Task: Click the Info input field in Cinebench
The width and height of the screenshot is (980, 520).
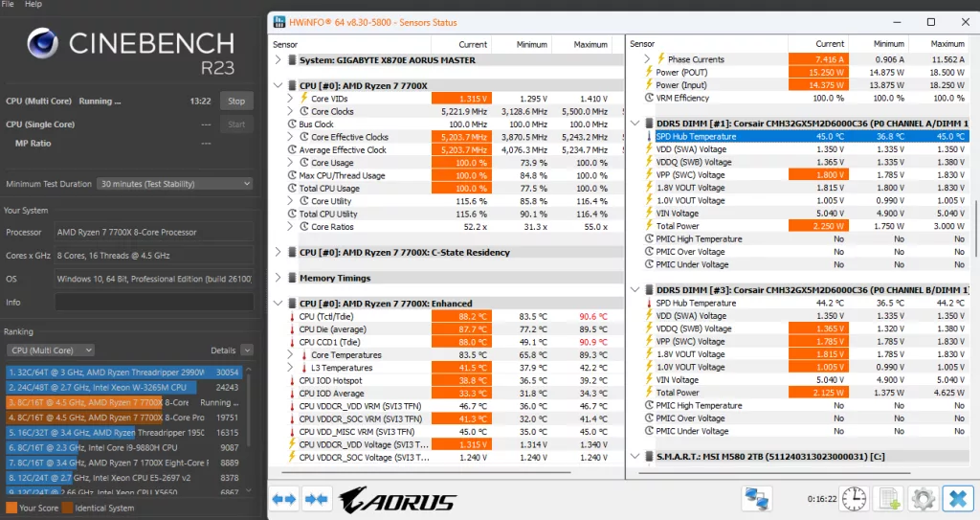Action: pos(154,302)
